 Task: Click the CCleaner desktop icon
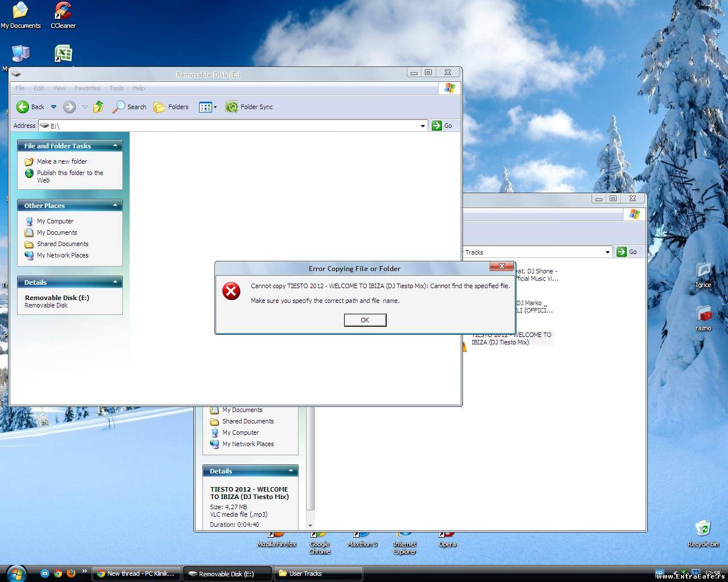[63, 14]
